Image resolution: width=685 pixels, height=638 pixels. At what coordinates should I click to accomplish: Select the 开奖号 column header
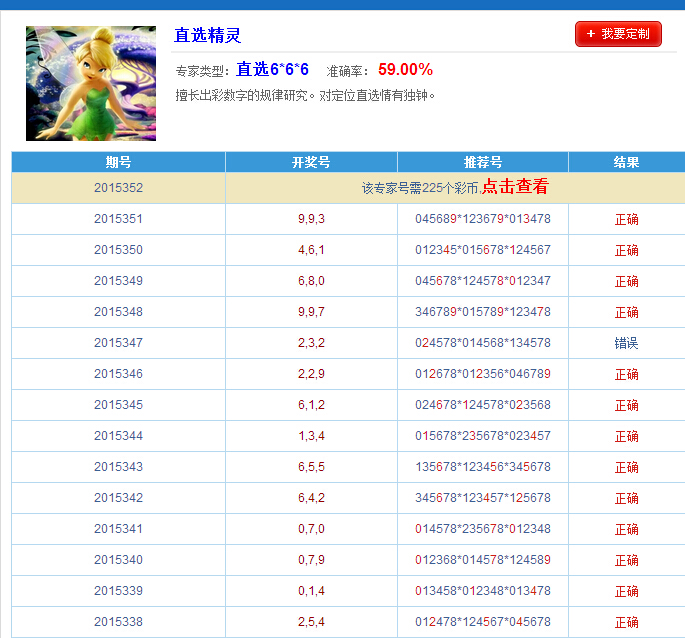(311, 162)
